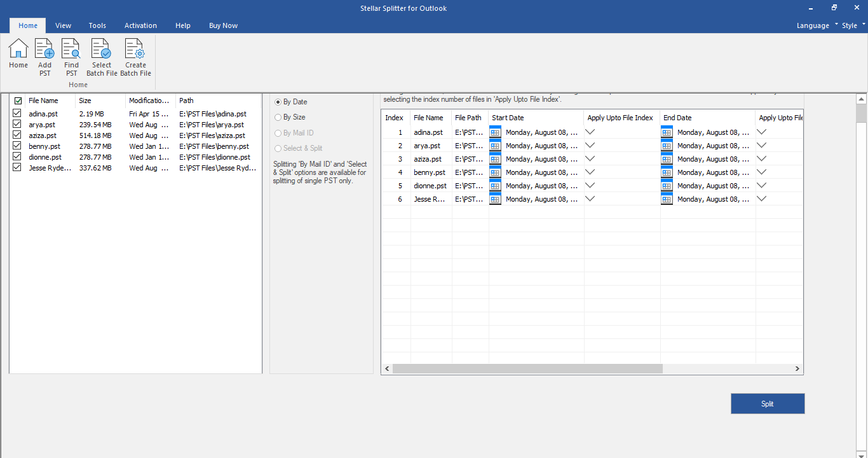868x458 pixels.
Task: Open Start Date calendar for Jesse row
Action: click(x=496, y=199)
